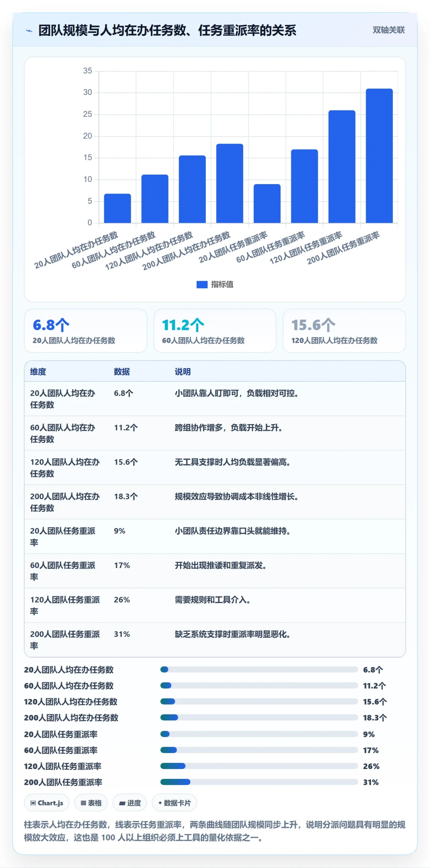
Task: Click progress bar for 120人团队人均在办任务数
Action: click(259, 701)
